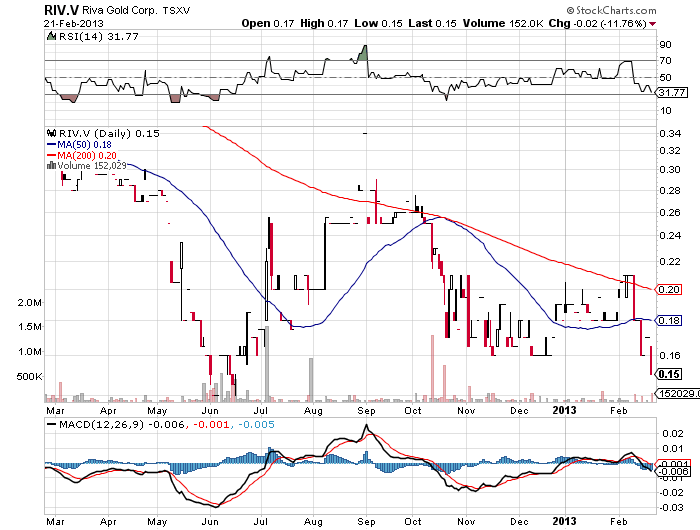Click the black MACD legend line icon

click(51, 425)
